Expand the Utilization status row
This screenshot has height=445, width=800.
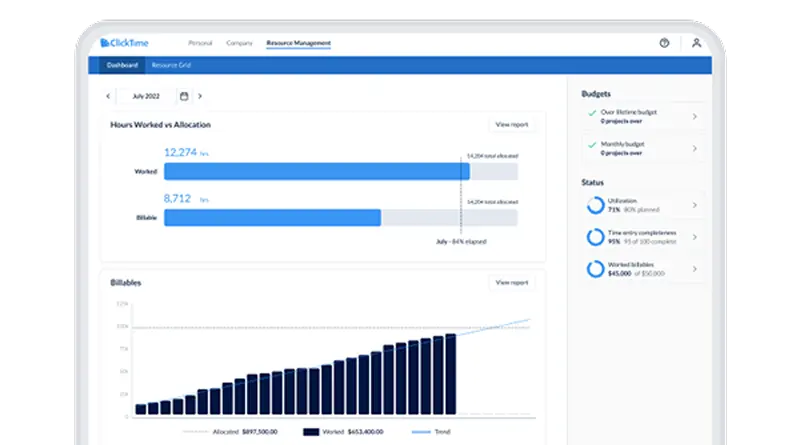click(694, 205)
